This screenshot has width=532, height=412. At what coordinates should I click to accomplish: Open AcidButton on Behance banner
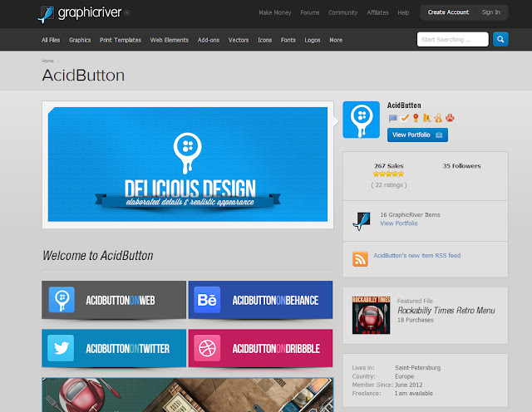click(x=260, y=300)
